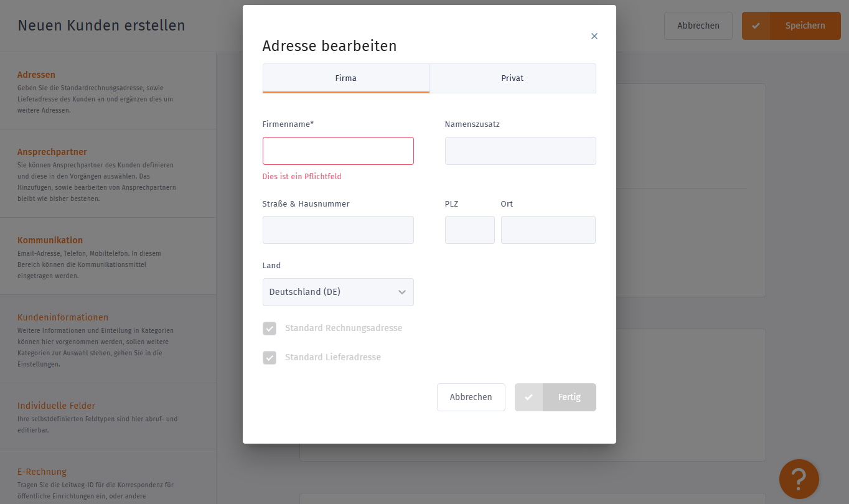The height and width of the screenshot is (504, 849).
Task: Click into the Ort field
Action: (548, 230)
